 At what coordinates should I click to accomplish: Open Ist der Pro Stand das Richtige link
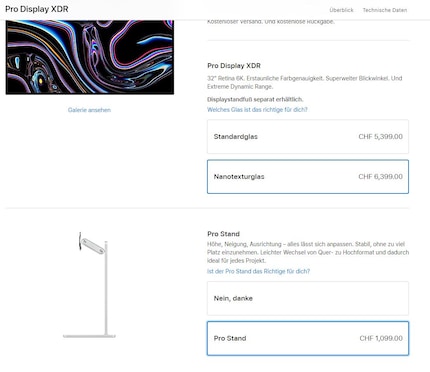coord(258,271)
